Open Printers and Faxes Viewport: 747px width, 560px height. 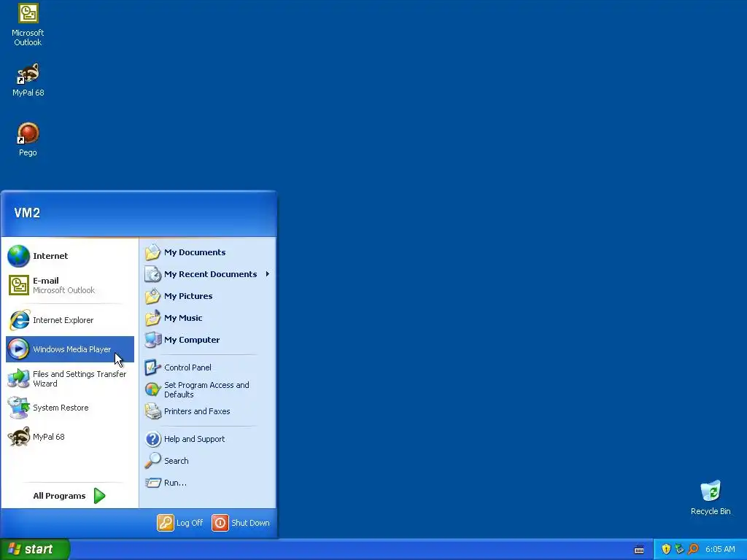(x=208, y=411)
